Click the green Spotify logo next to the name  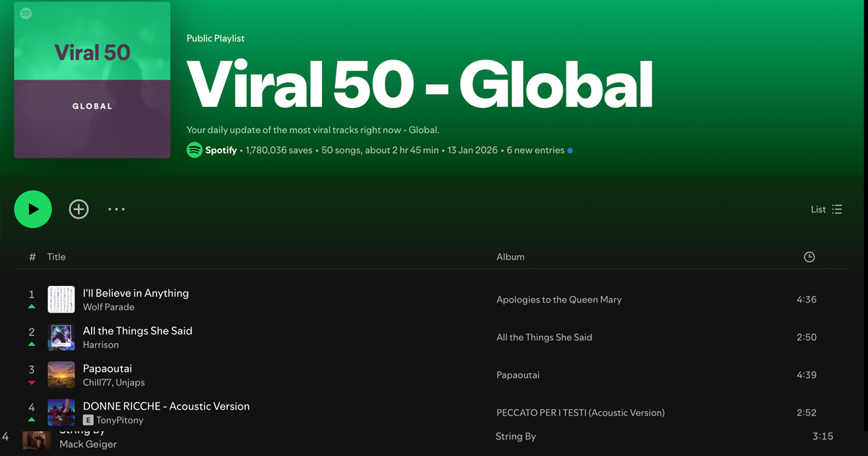click(x=194, y=150)
